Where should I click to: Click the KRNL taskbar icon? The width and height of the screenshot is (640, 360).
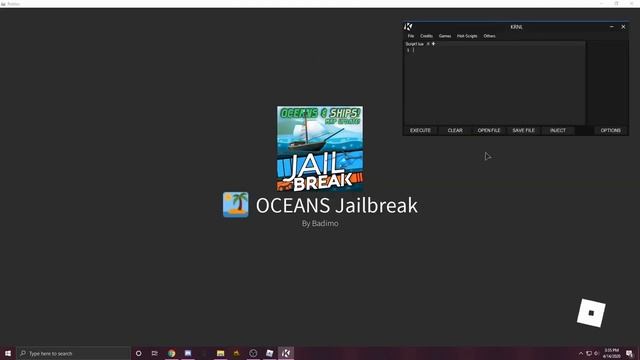click(x=286, y=353)
